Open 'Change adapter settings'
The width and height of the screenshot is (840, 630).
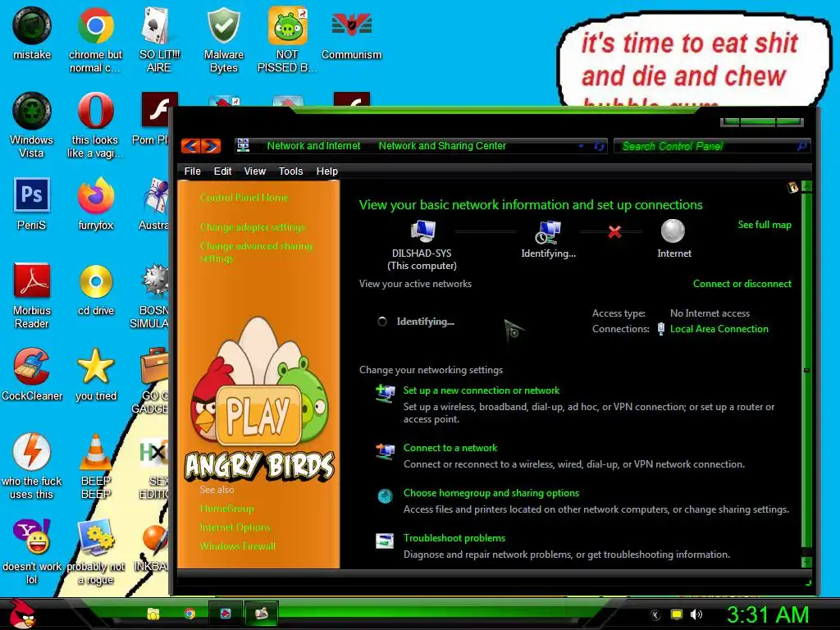253,227
